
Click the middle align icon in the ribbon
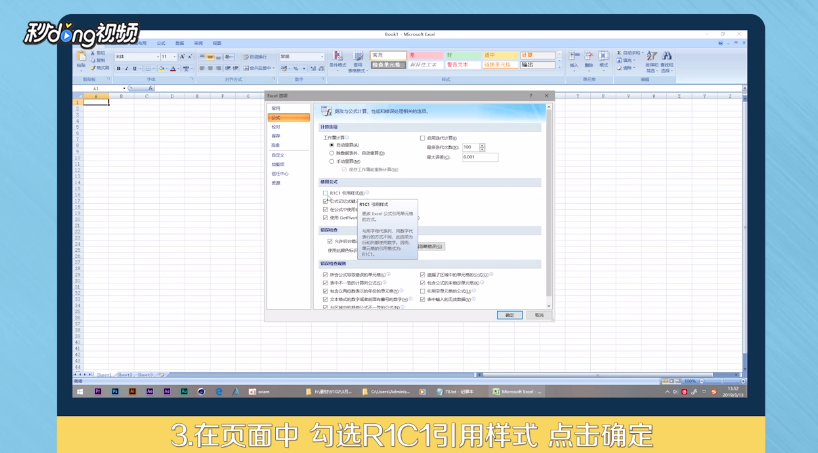click(210, 56)
